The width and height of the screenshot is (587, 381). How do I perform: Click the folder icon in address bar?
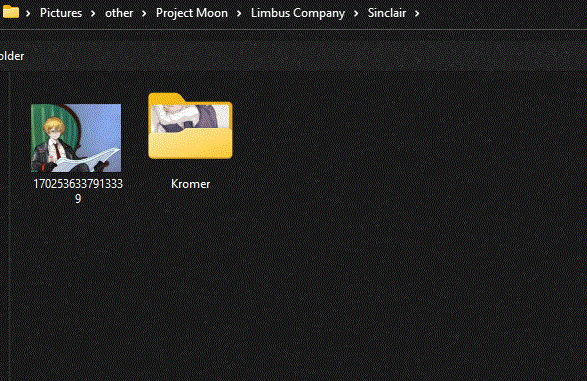click(x=10, y=12)
